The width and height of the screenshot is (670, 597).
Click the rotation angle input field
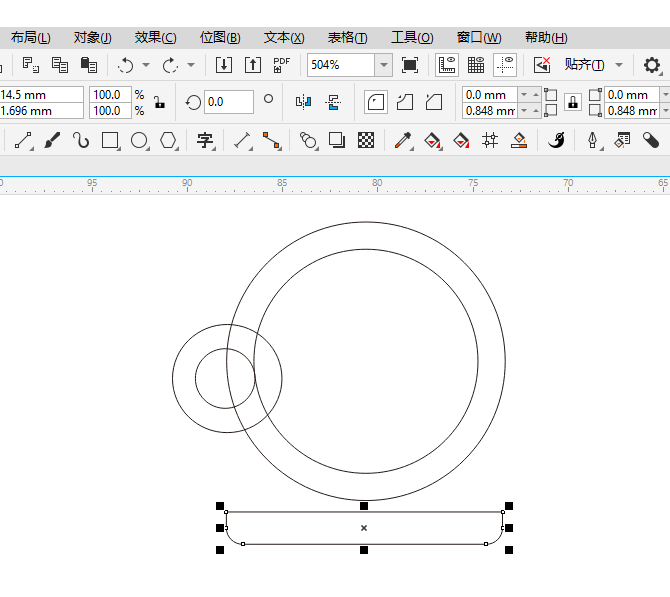coord(228,102)
